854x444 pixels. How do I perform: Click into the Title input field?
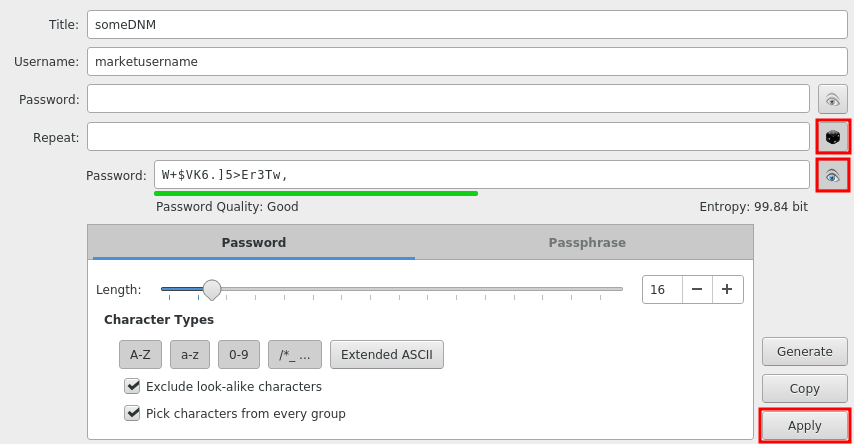point(448,24)
